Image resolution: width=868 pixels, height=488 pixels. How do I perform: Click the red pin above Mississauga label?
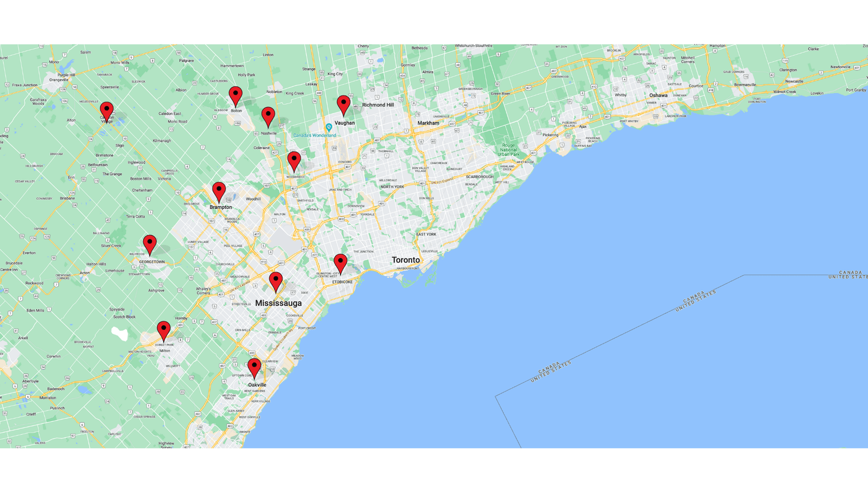point(276,281)
